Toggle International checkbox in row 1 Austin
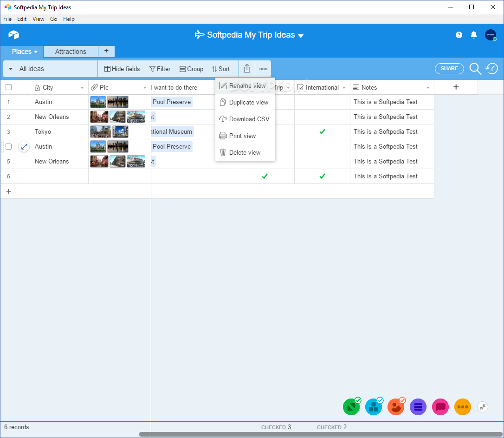Image resolution: width=504 pixels, height=438 pixels. (x=322, y=102)
